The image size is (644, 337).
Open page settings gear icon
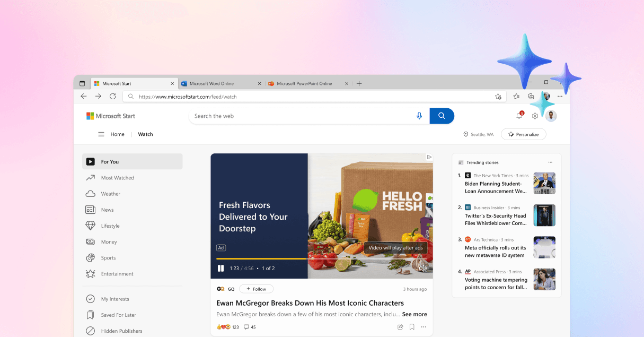coord(535,116)
